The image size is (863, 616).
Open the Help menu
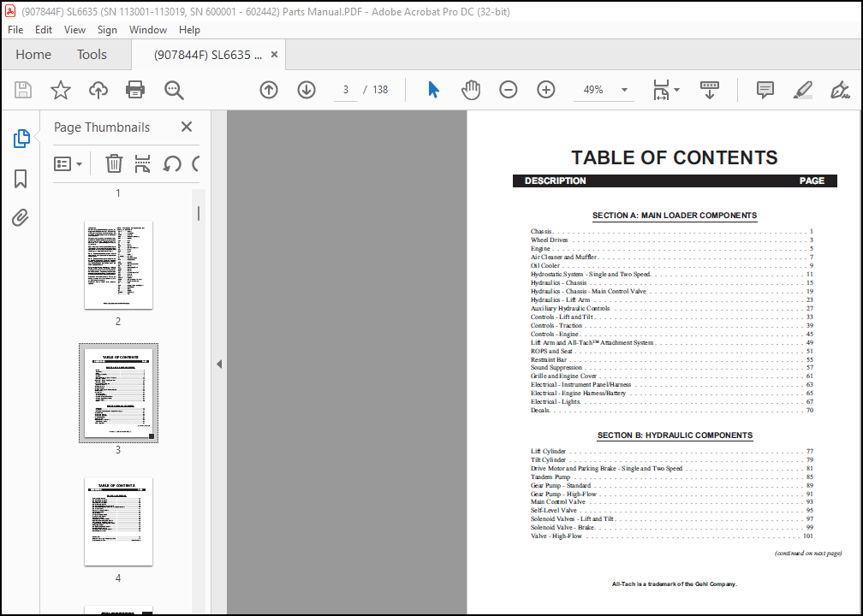pos(189,30)
